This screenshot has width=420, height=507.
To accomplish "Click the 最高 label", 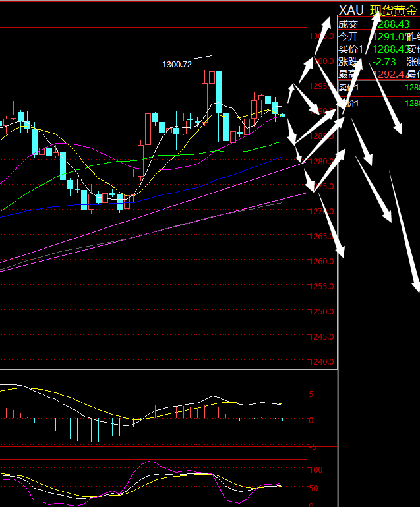I will coord(348,75).
